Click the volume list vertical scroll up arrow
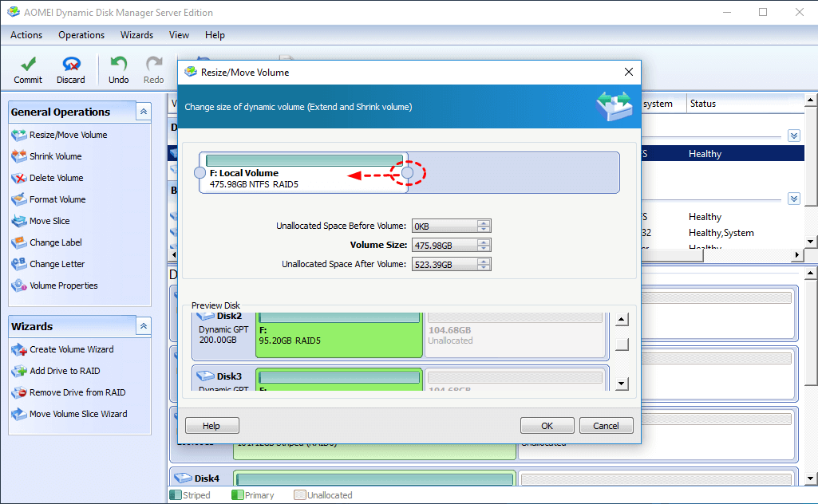 (x=810, y=100)
